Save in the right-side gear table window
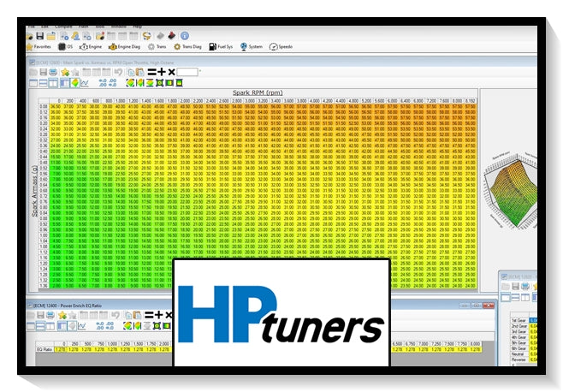This screenshot has height=392, width=563. click(516, 287)
